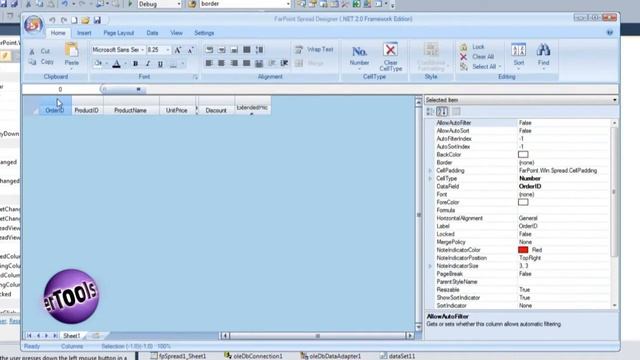
Task: Click the undo icon in quick access toolbar
Action: [52, 20]
